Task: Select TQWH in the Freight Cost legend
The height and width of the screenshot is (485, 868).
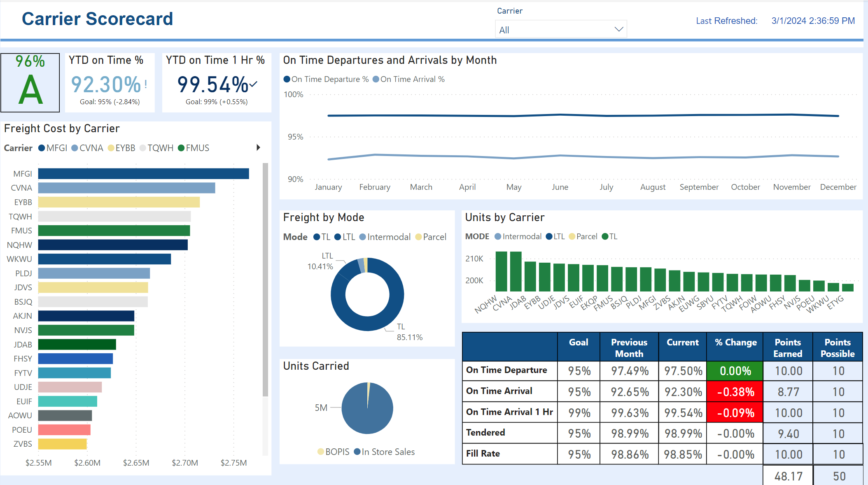Action: click(156, 148)
